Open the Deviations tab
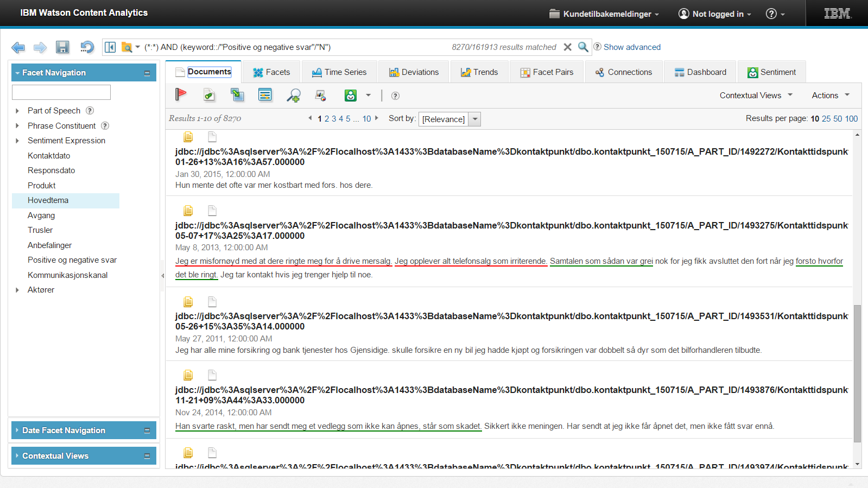The image size is (868, 488). click(414, 72)
